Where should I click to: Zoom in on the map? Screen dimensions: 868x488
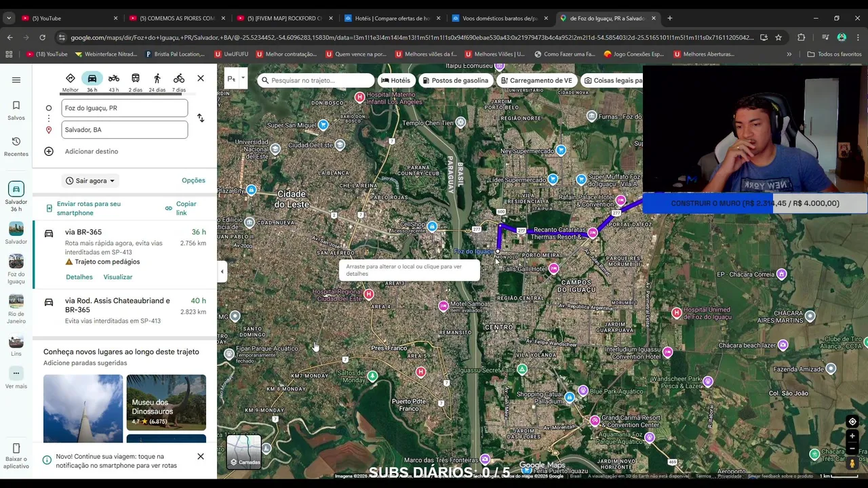tap(852, 436)
